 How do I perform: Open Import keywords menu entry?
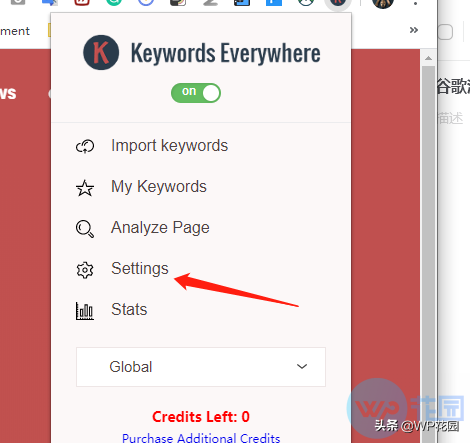tap(169, 146)
